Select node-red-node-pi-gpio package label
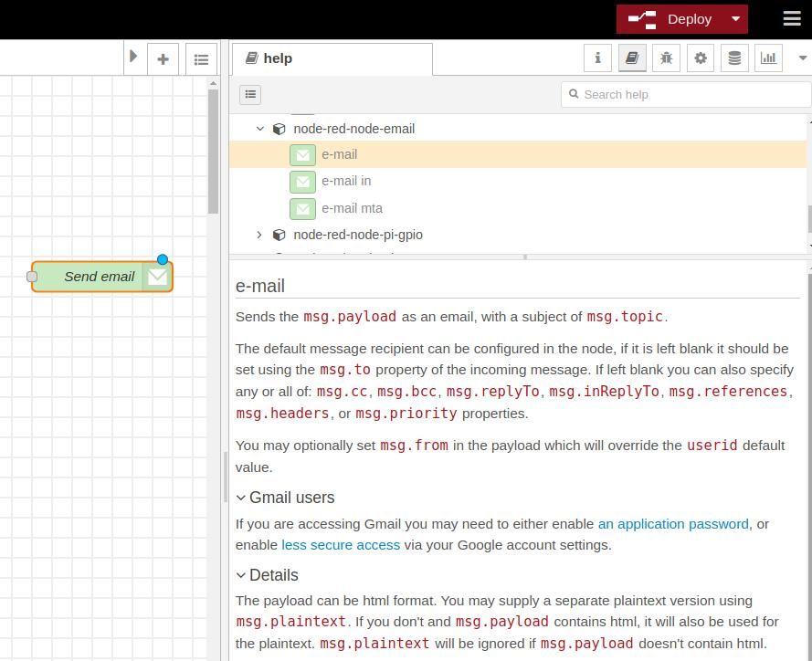812x661 pixels. coord(358,235)
